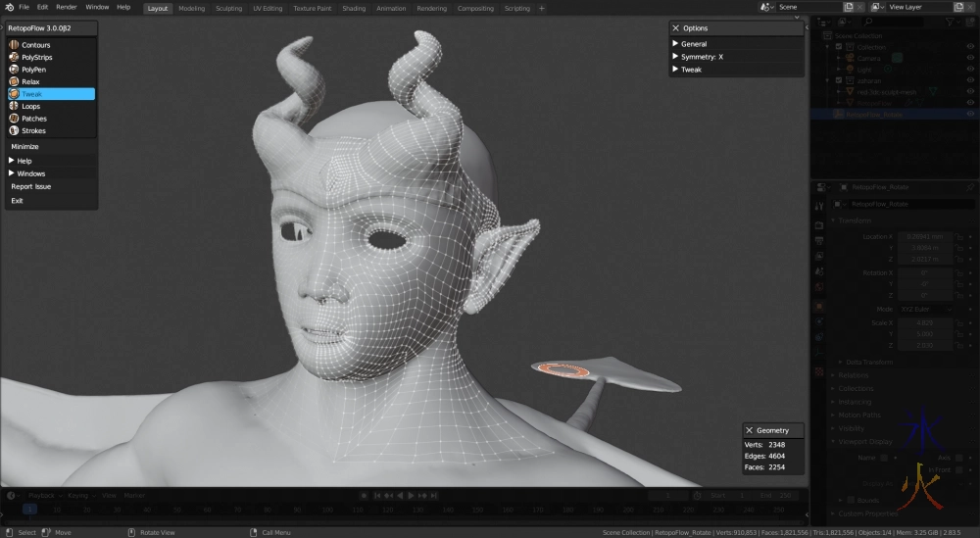Click the Report Issue button
The width and height of the screenshot is (980, 538).
pyautogui.click(x=31, y=186)
